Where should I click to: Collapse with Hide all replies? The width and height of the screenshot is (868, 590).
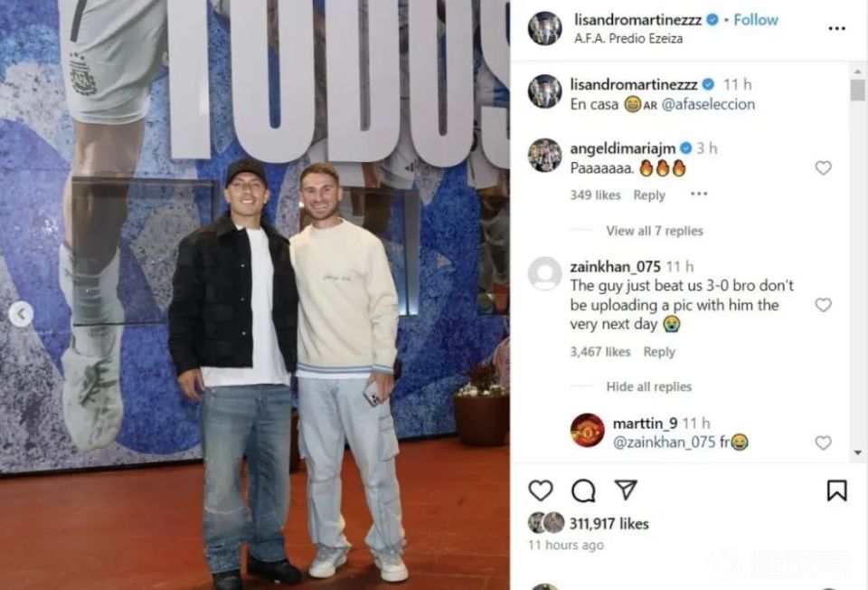click(649, 386)
